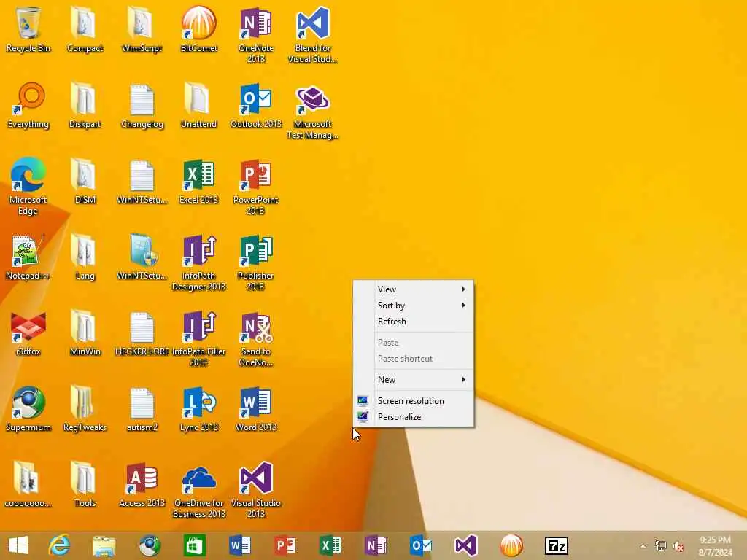Launch Internet Explorer from the taskbar
The image size is (747, 560).
click(x=59, y=545)
